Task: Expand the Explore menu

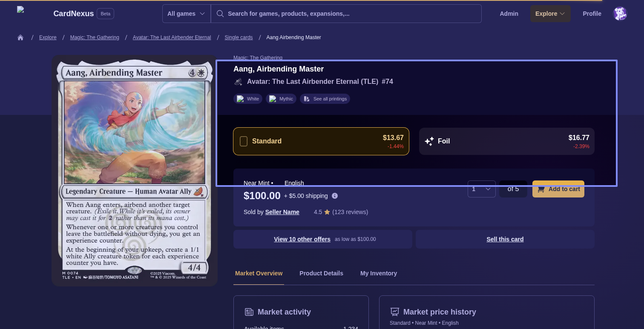Action: pos(550,14)
